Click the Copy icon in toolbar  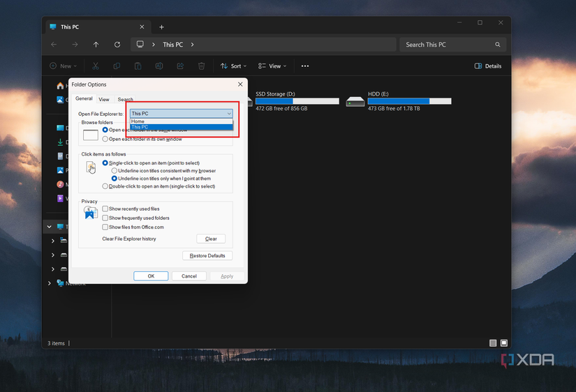(117, 66)
